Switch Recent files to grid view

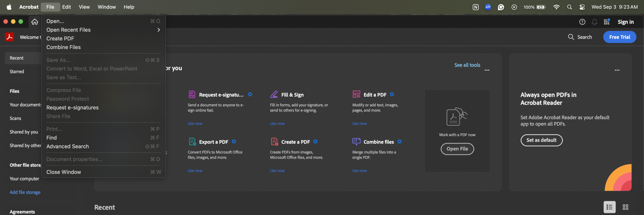click(625, 207)
